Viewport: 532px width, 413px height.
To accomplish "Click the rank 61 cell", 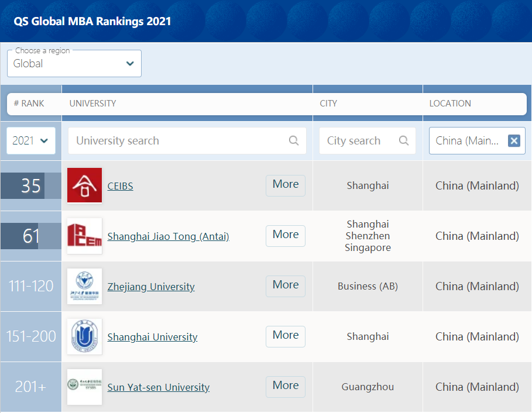I will point(31,236).
